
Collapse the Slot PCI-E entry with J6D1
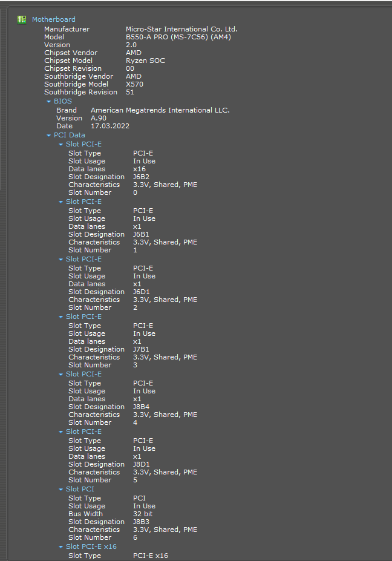[61, 260]
